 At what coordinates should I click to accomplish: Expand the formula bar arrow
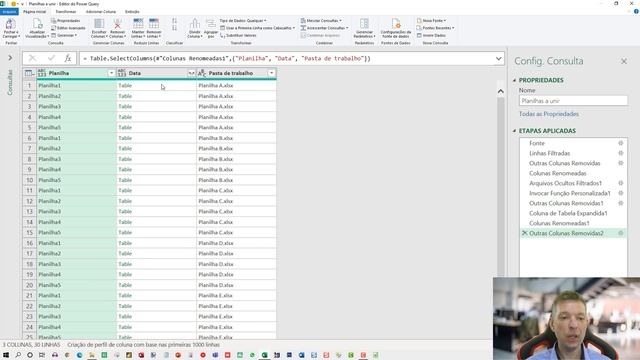tap(498, 58)
